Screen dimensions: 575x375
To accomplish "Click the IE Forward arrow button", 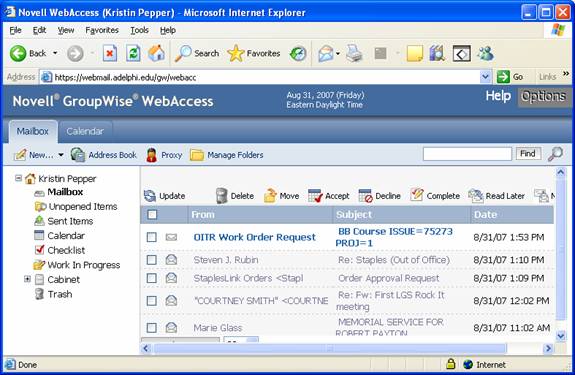I will tap(75, 54).
